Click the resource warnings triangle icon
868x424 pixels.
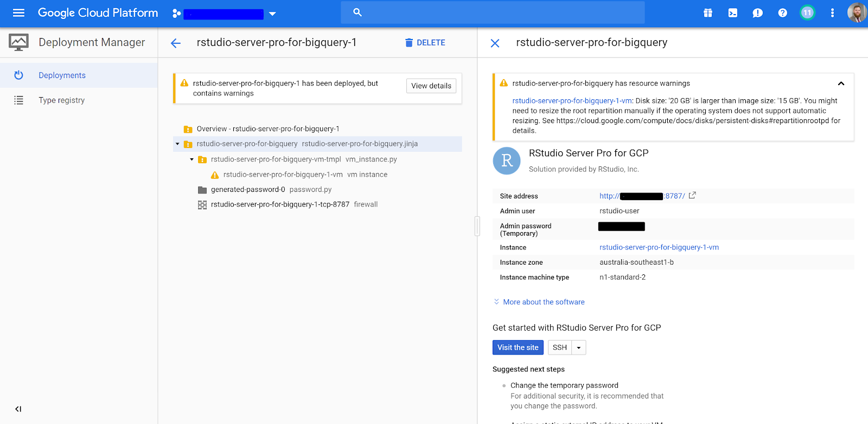(503, 83)
